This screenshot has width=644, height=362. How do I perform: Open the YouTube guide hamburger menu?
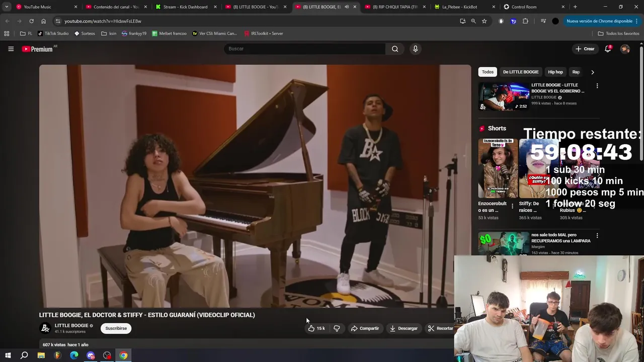[11, 49]
